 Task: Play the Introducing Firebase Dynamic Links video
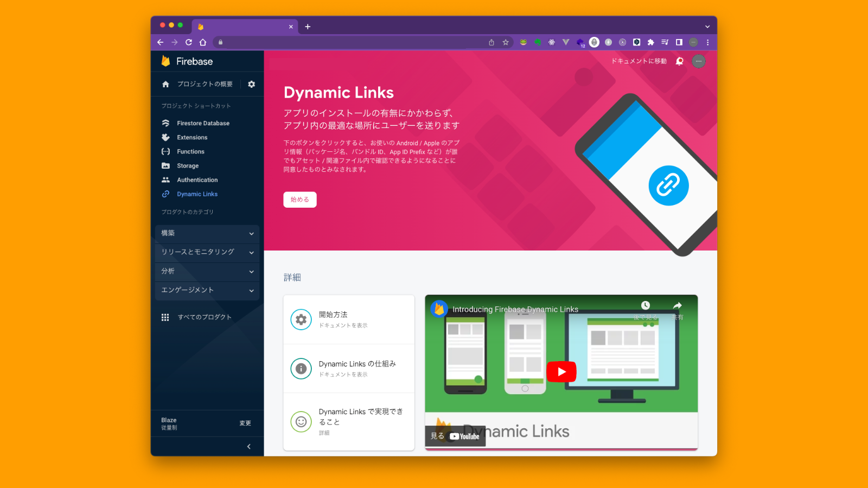pos(561,371)
